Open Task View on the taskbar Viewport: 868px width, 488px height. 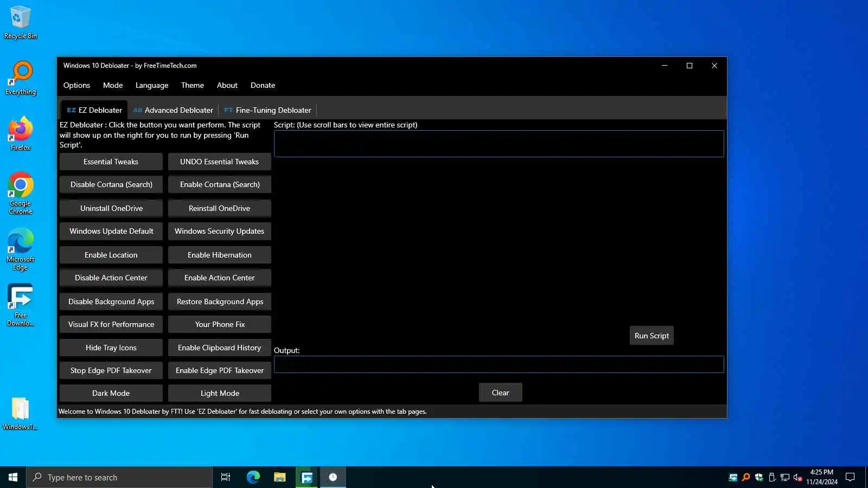(x=226, y=477)
